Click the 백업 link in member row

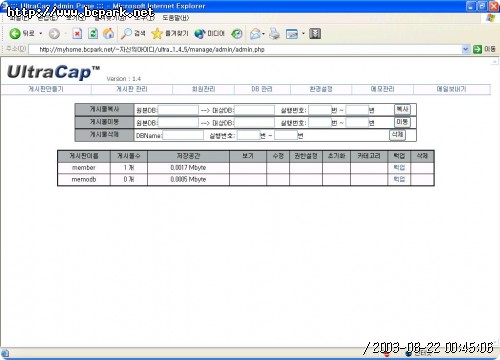click(399, 168)
